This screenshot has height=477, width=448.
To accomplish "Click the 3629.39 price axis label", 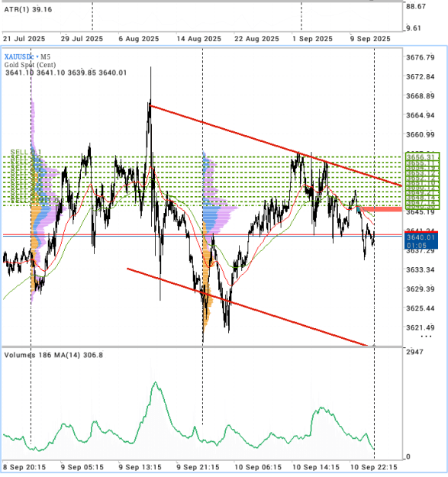I will click(421, 289).
